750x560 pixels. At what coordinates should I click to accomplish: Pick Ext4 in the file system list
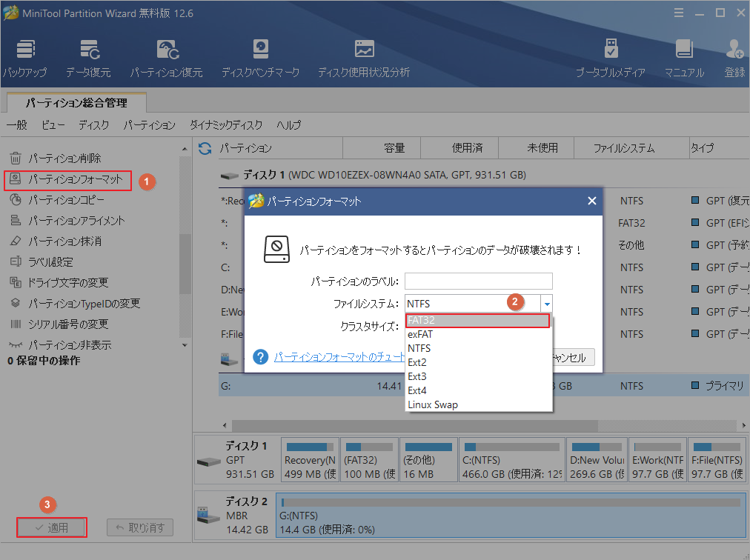[x=479, y=390]
